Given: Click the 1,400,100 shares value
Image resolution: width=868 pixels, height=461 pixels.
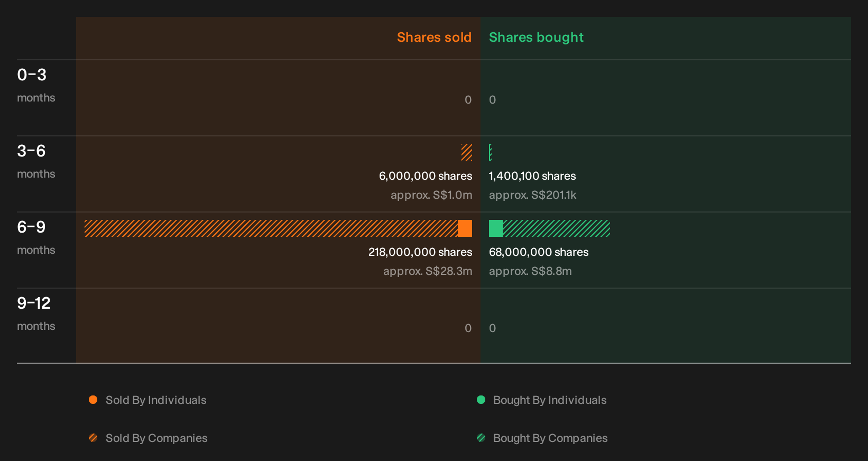Looking at the screenshot, I should click(x=532, y=176).
